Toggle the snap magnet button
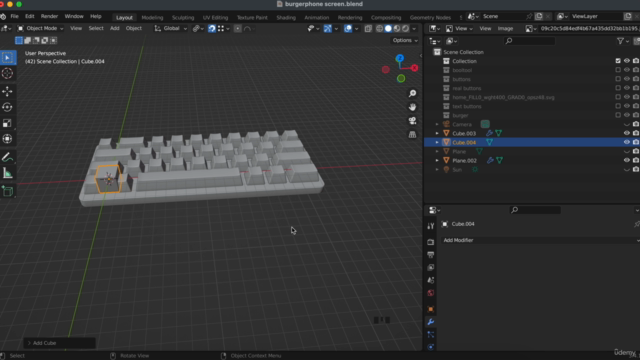Screen dimensions: 640x360 click(212, 29)
